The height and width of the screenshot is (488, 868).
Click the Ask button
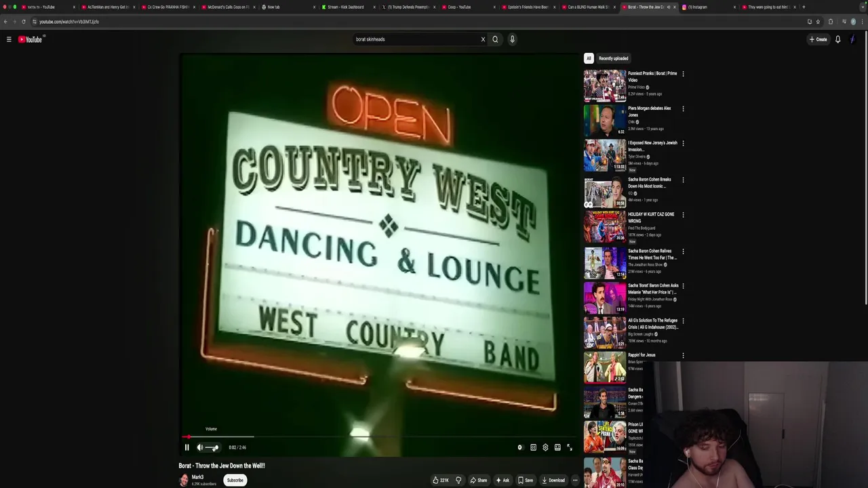[502, 480]
